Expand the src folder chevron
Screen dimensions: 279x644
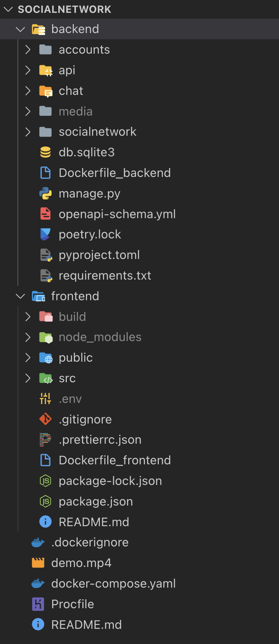coord(27,378)
